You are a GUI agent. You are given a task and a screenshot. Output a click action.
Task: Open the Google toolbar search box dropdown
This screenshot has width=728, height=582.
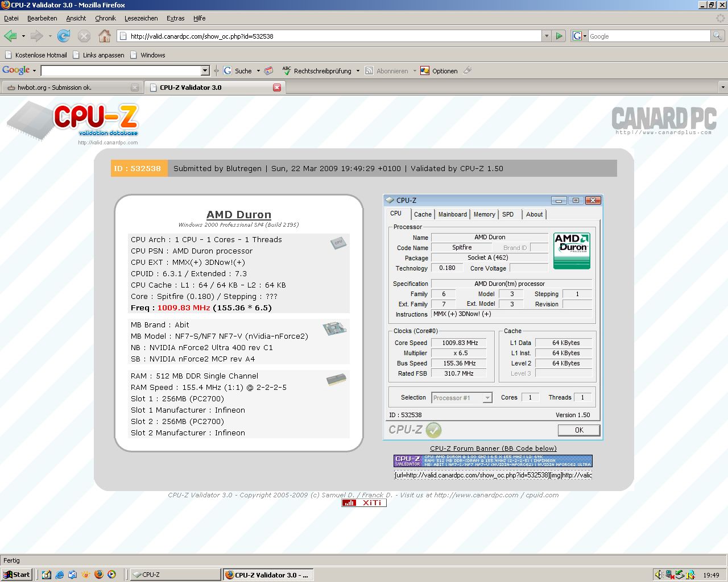(205, 70)
